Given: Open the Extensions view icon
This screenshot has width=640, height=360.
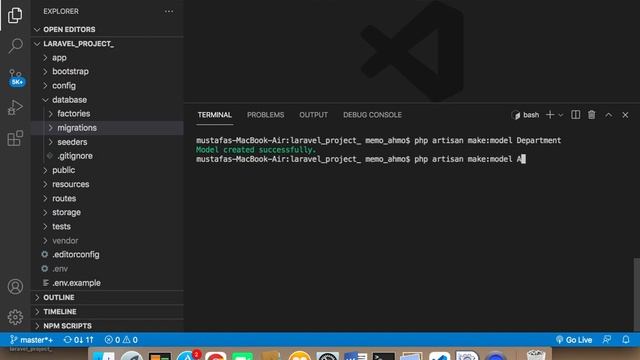Looking at the screenshot, I should 15,138.
